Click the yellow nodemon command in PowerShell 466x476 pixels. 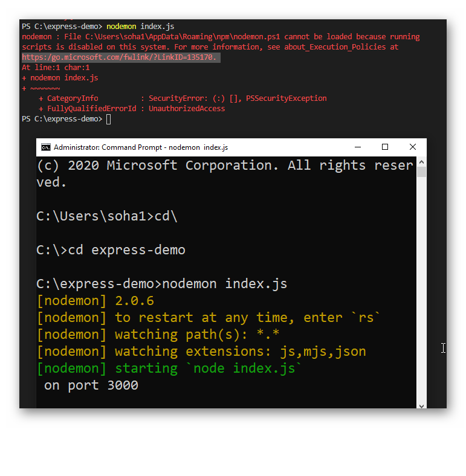pos(121,27)
